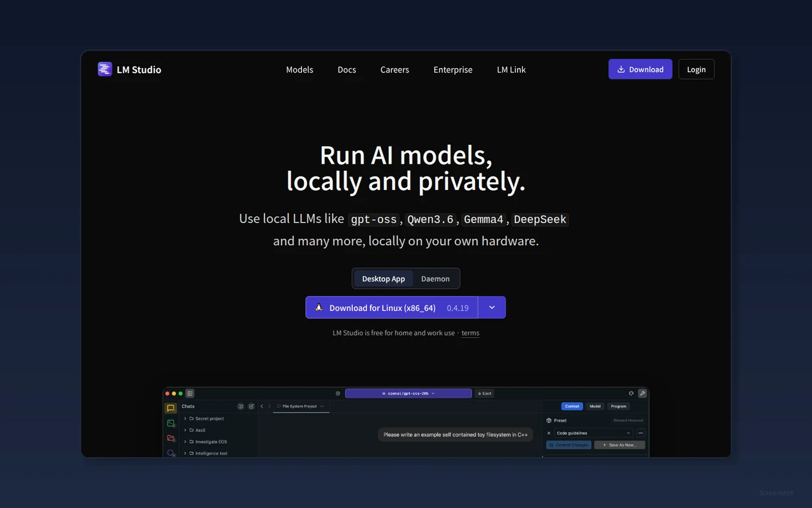Click the new folder icon beside Chats
The height and width of the screenshot is (508, 812).
240,406
